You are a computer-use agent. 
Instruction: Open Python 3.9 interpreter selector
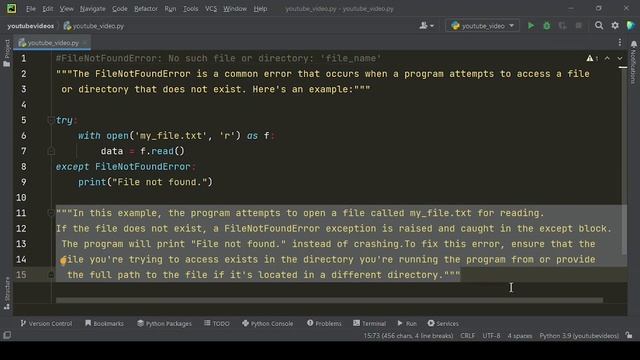point(579,336)
